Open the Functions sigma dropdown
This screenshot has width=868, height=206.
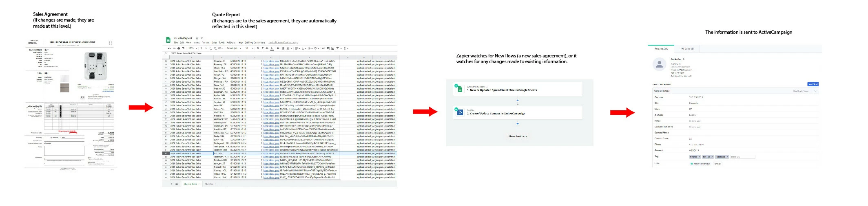coord(345,48)
